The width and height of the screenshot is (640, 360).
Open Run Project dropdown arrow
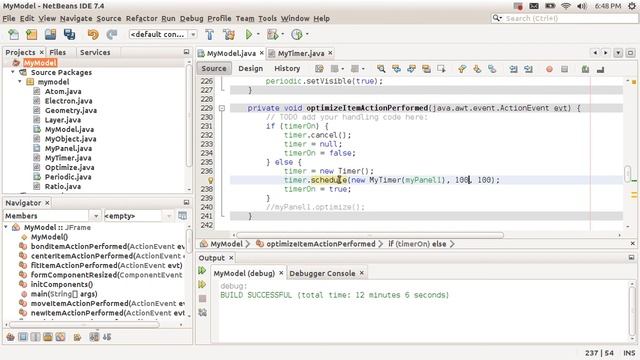(x=258, y=35)
